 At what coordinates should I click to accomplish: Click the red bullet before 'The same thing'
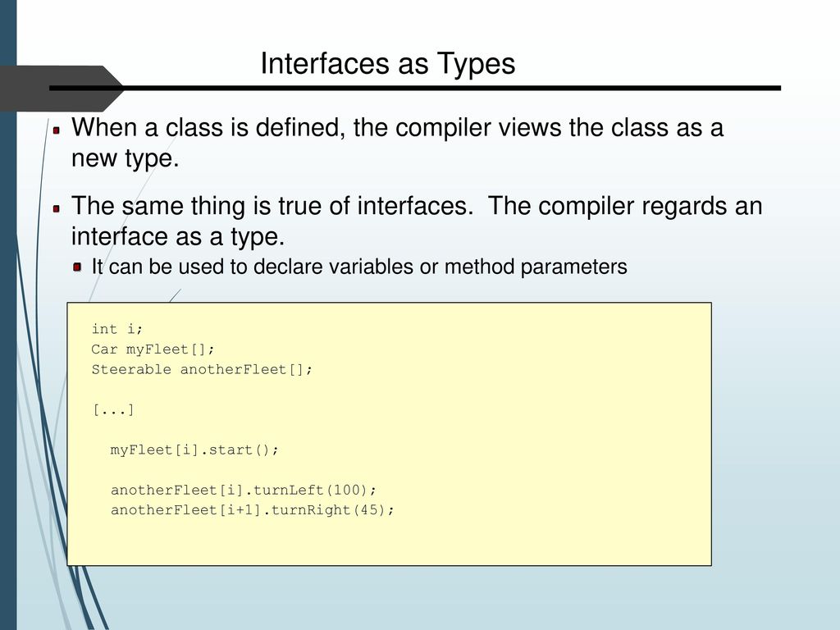pyautogui.click(x=57, y=208)
